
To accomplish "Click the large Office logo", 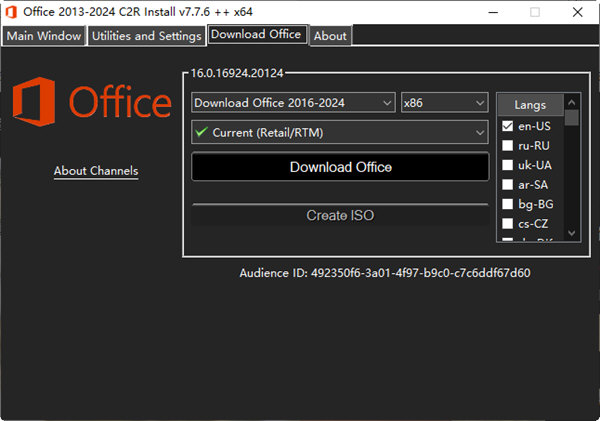I will click(x=92, y=101).
